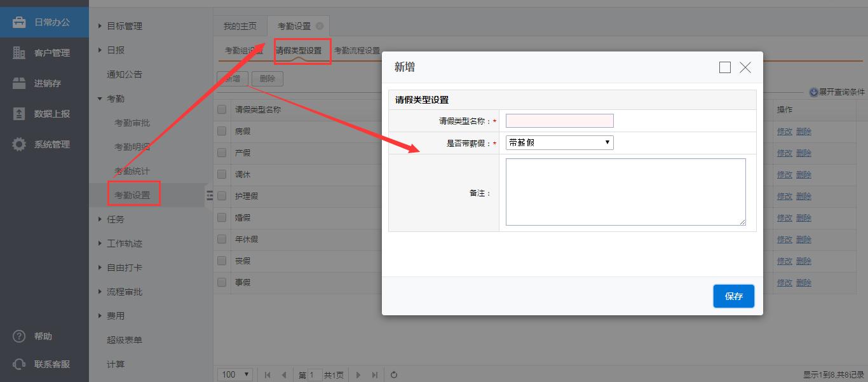Click the 请假类型名称 input field
Viewport: 868px width, 382px height.
click(x=559, y=121)
